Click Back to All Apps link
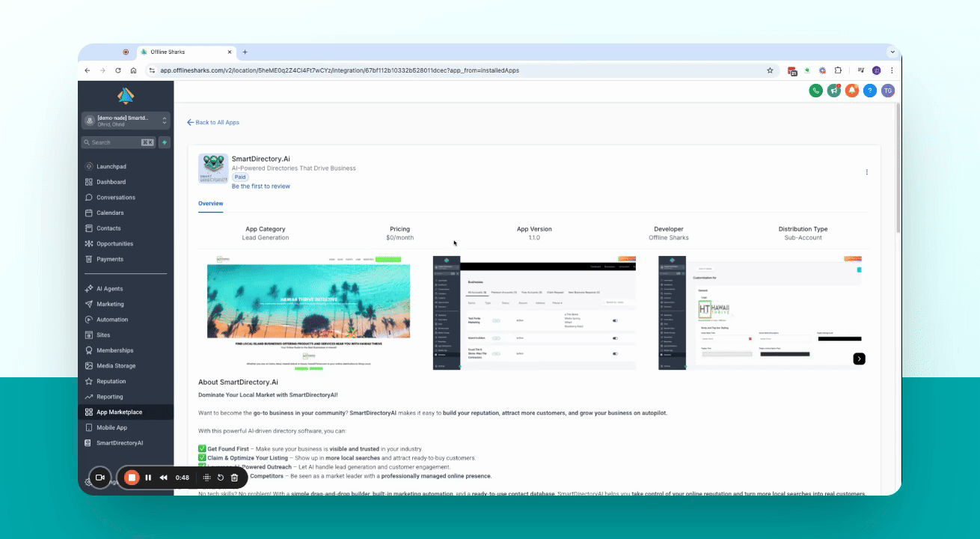The image size is (980, 539). click(x=213, y=122)
